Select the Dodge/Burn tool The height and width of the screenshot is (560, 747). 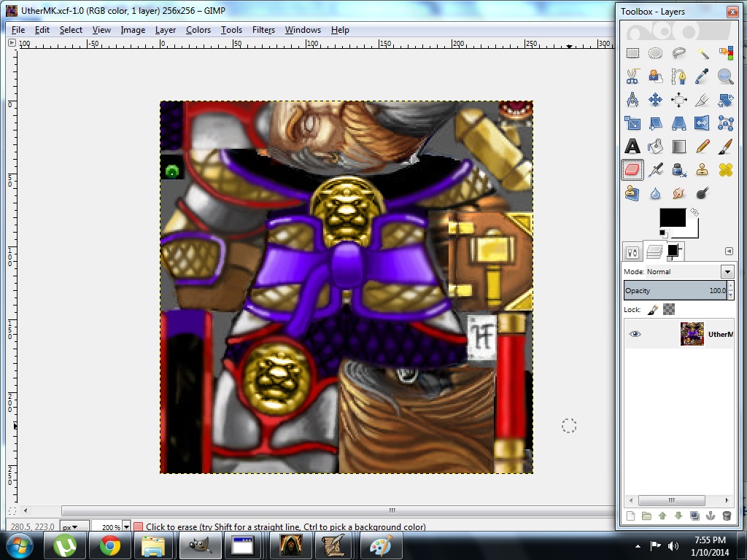pos(703,192)
